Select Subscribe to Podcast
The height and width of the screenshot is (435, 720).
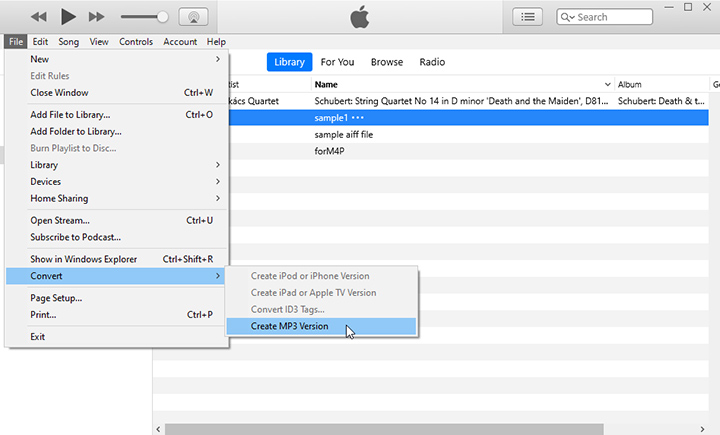tap(117, 237)
